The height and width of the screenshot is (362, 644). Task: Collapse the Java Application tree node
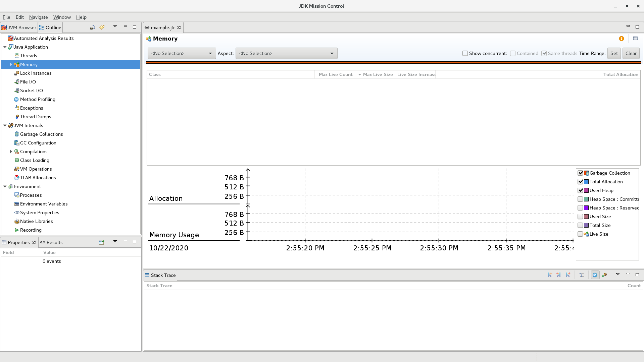point(5,47)
